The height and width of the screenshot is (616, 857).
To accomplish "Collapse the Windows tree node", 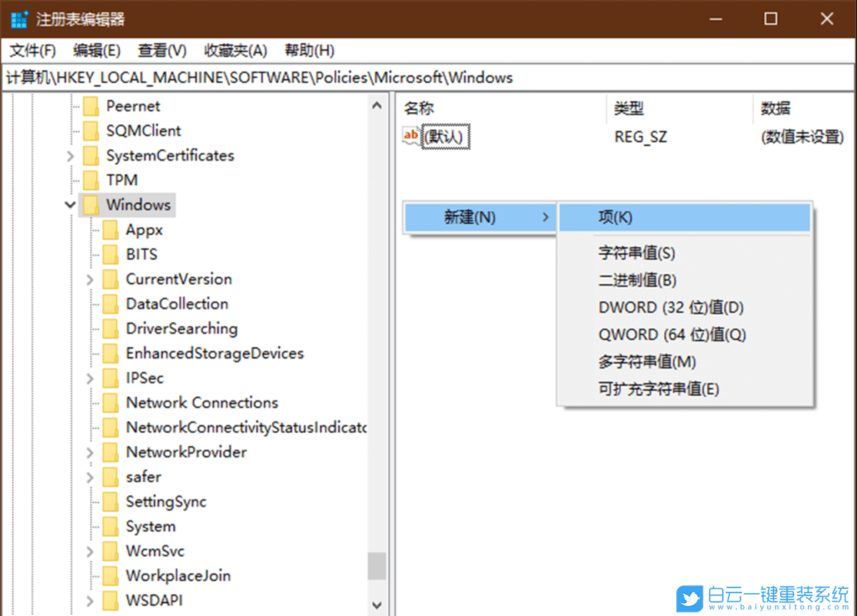I will click(x=70, y=205).
